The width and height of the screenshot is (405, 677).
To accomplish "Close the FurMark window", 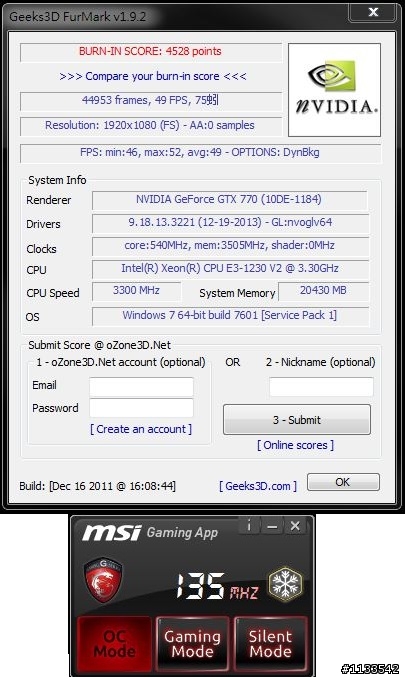I will pos(373,12).
